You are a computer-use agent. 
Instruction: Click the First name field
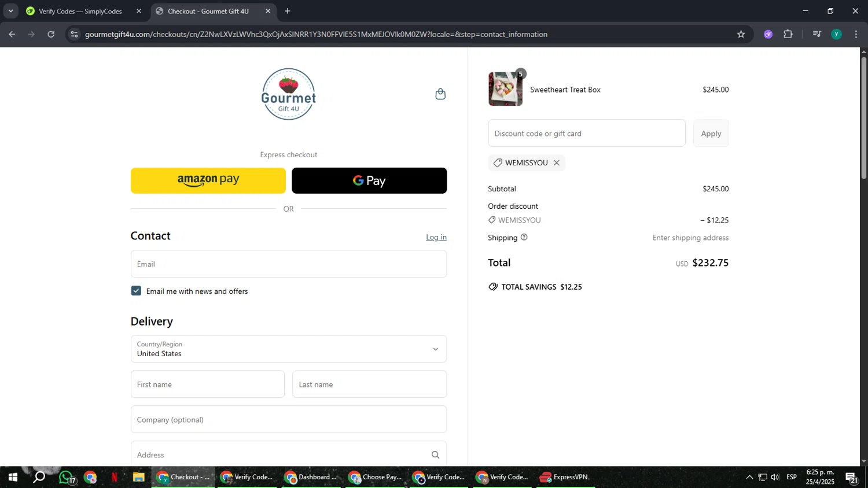[x=208, y=385]
